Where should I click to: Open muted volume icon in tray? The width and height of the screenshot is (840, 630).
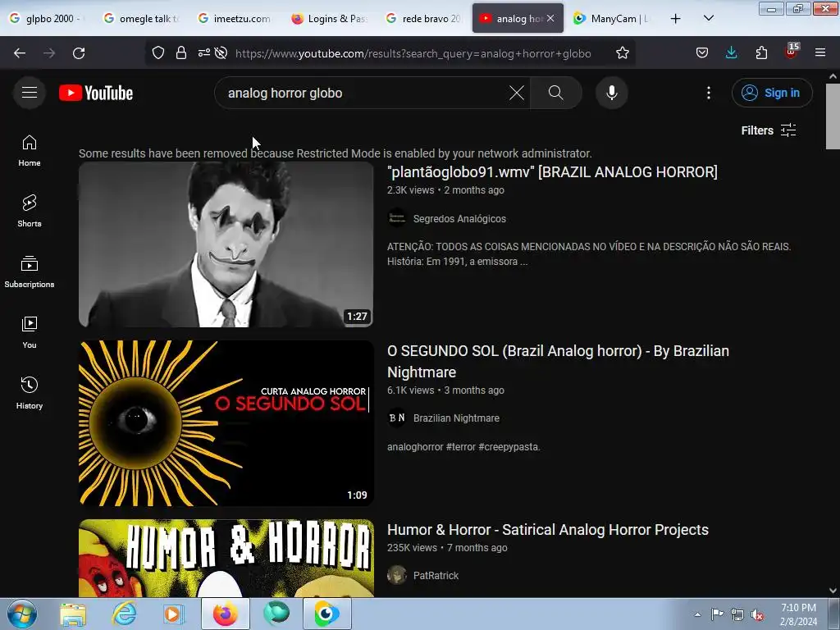point(757,614)
